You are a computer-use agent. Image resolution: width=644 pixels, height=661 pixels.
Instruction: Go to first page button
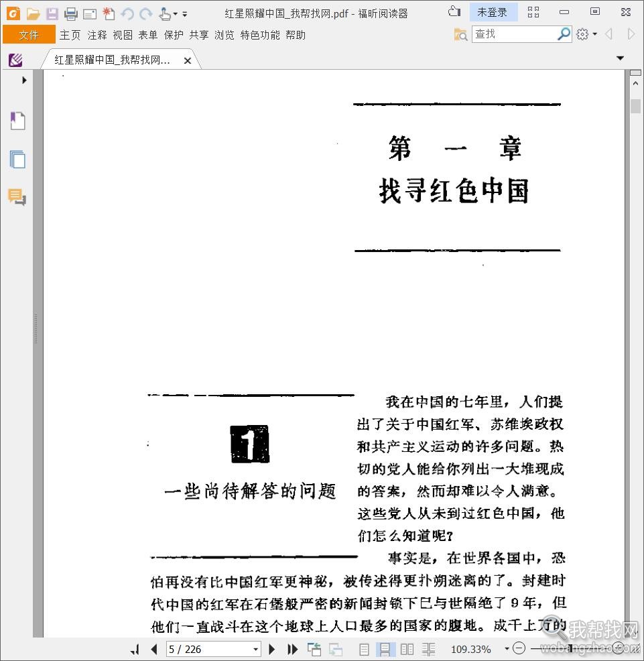(x=135, y=649)
